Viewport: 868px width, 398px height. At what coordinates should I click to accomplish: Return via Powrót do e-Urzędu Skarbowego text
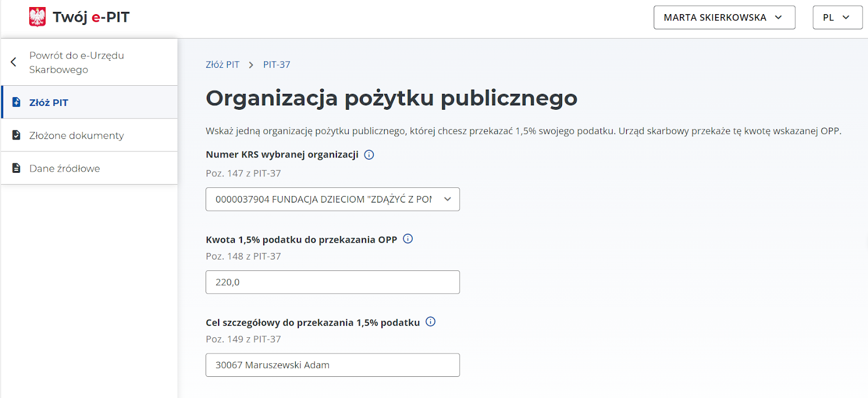point(76,62)
